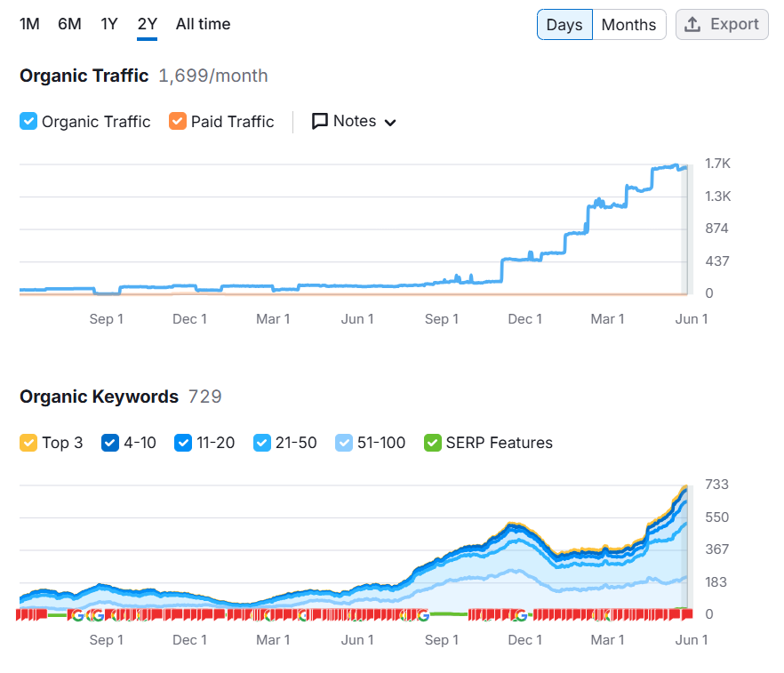Show the All time range
This screenshot has width=784, height=673.
click(203, 24)
